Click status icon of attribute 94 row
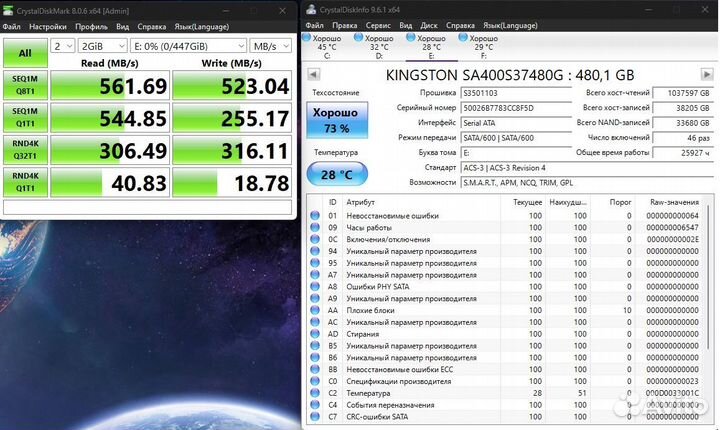 (315, 251)
